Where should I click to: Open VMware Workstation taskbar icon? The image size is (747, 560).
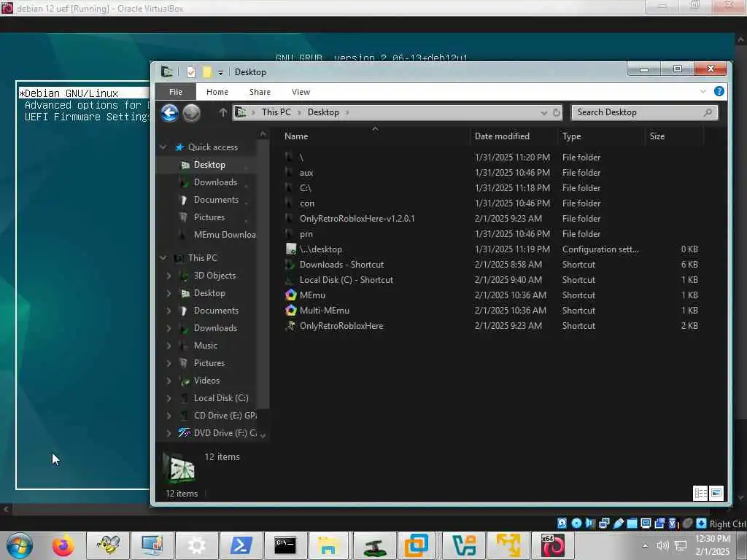[x=417, y=545]
